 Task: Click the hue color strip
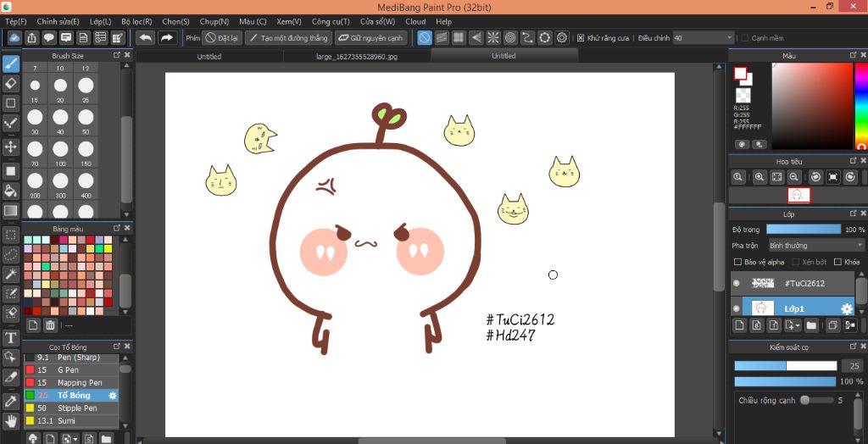[x=861, y=105]
